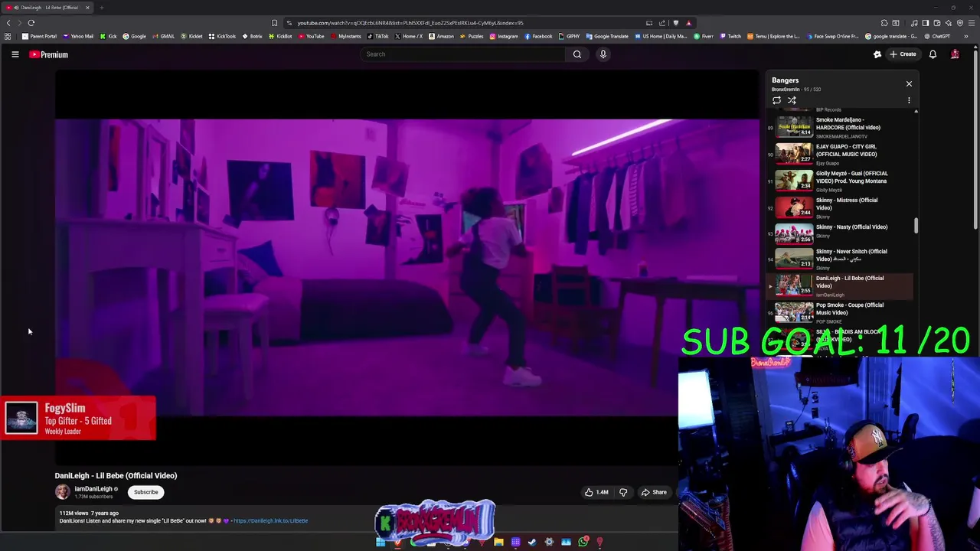Viewport: 980px width, 551px height.
Task: Toggle loop playlist in Bangers panel
Action: (776, 100)
